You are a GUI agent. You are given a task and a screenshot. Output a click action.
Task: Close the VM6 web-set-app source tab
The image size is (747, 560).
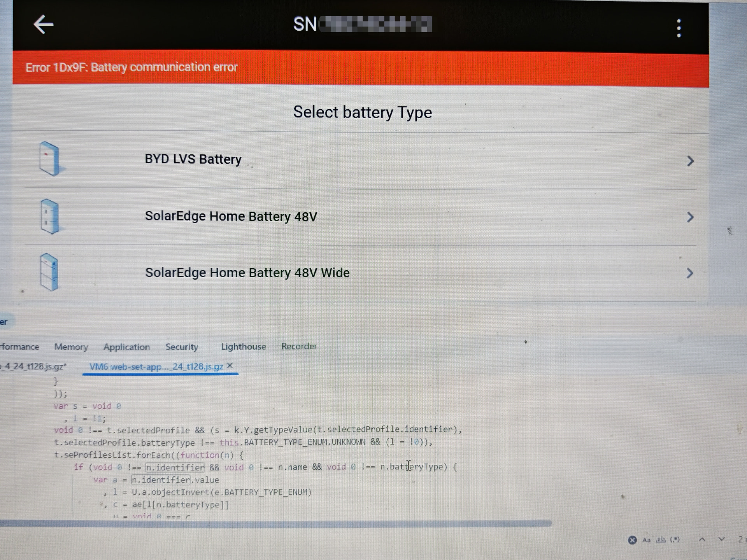[x=230, y=366]
